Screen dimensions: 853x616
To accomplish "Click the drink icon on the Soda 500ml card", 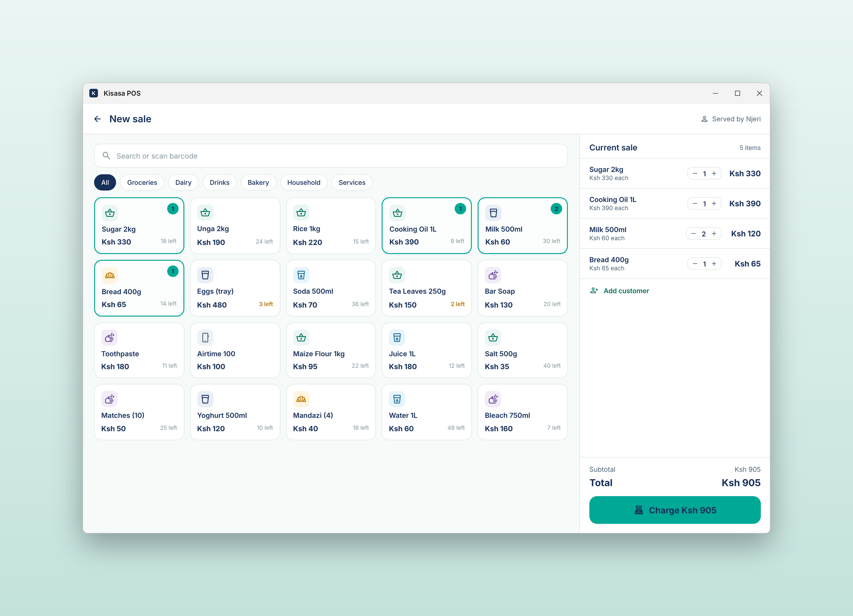I will [x=301, y=275].
